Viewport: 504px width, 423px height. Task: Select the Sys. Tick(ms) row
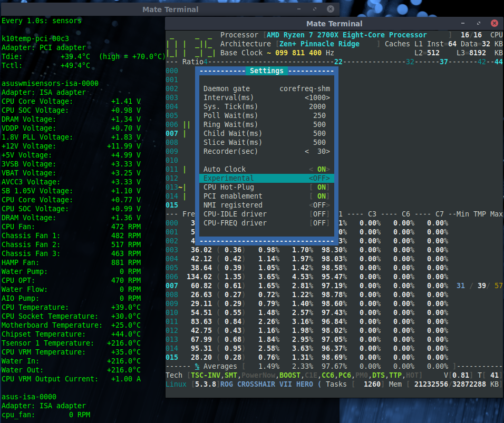(267, 106)
